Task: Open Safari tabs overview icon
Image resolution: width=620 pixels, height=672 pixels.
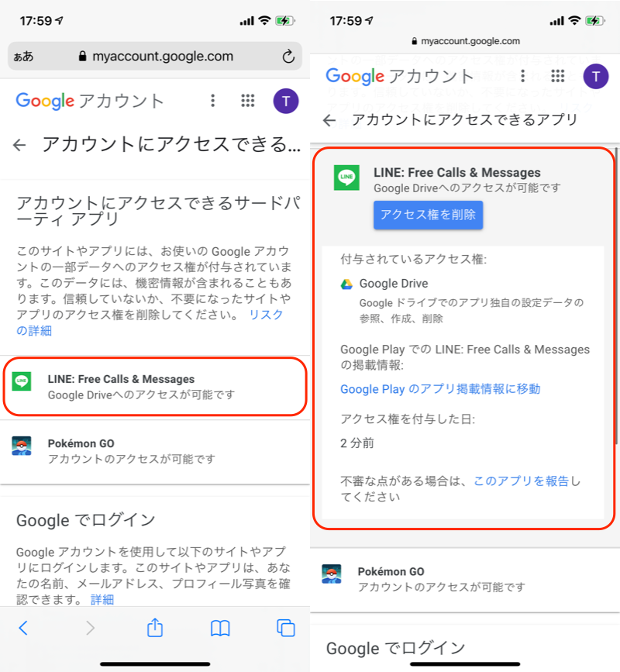Action: click(286, 627)
